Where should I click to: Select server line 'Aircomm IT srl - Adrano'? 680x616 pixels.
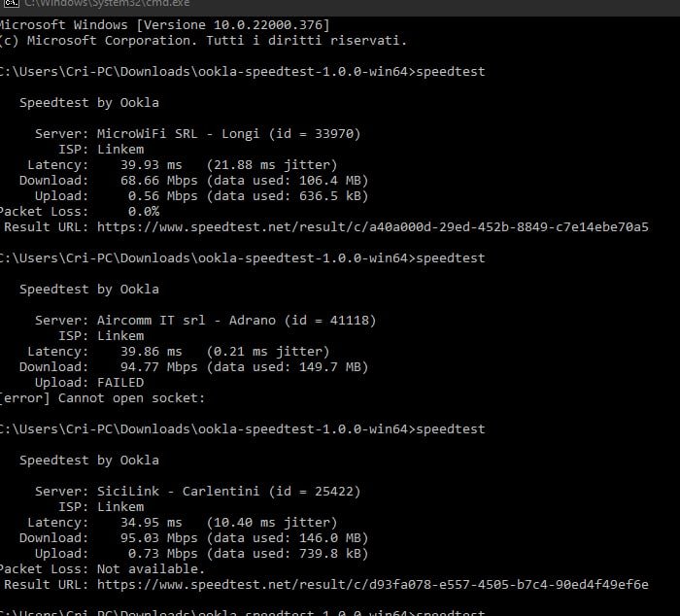(x=206, y=321)
